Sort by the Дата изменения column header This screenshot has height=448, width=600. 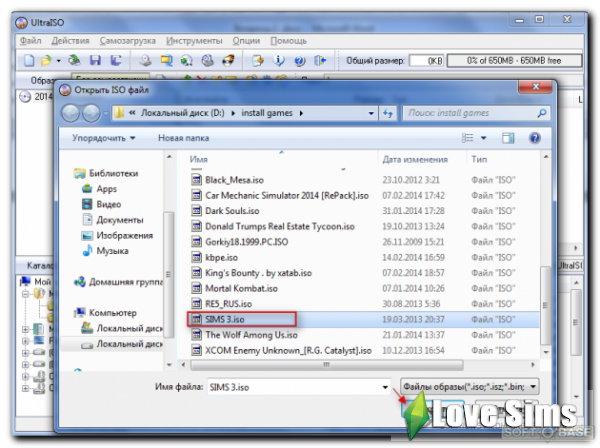click(415, 160)
